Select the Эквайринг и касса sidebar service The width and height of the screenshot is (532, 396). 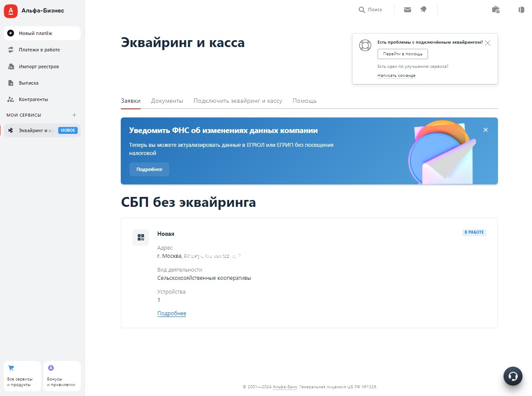42,130
